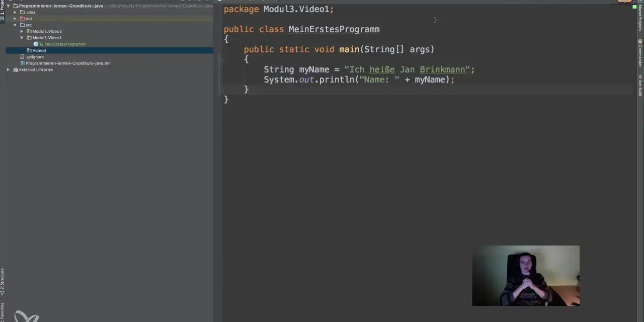Select the Modul3.Video1 package
644x322 pixels.
[x=44, y=38]
